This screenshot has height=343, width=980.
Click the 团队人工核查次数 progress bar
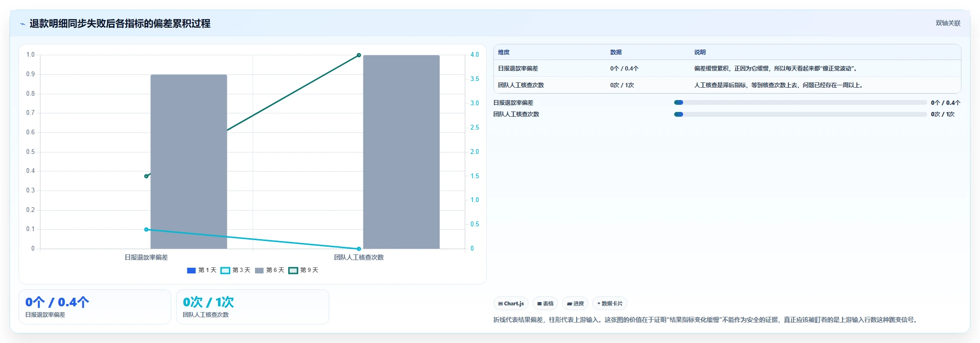(x=800, y=114)
